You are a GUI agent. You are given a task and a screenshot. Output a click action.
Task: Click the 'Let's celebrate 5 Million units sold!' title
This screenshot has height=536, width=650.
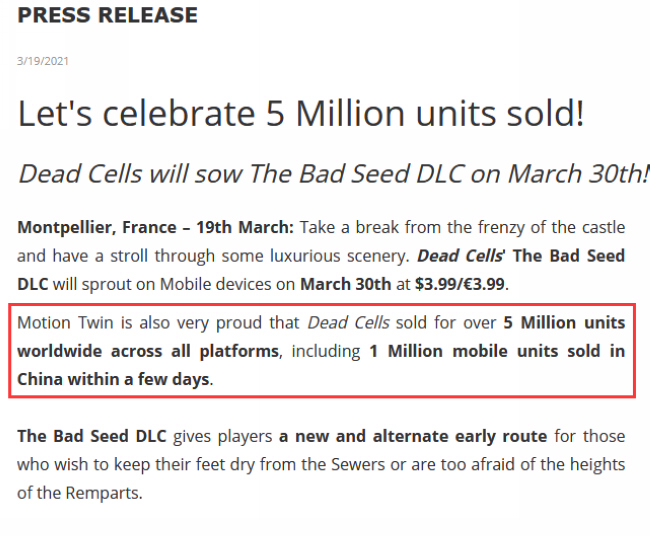(301, 113)
